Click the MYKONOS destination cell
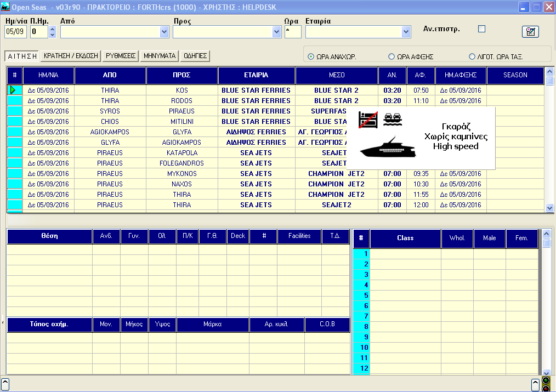 point(182,174)
